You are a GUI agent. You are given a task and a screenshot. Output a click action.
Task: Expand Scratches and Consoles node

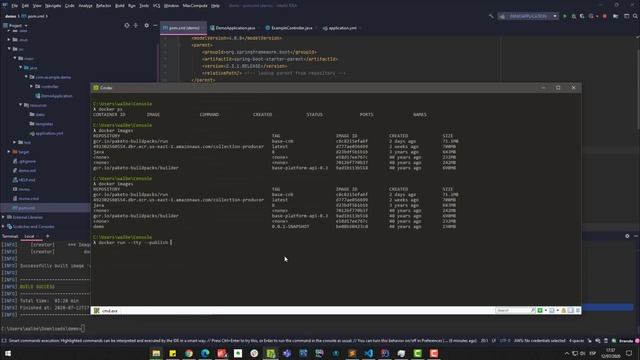point(4,227)
